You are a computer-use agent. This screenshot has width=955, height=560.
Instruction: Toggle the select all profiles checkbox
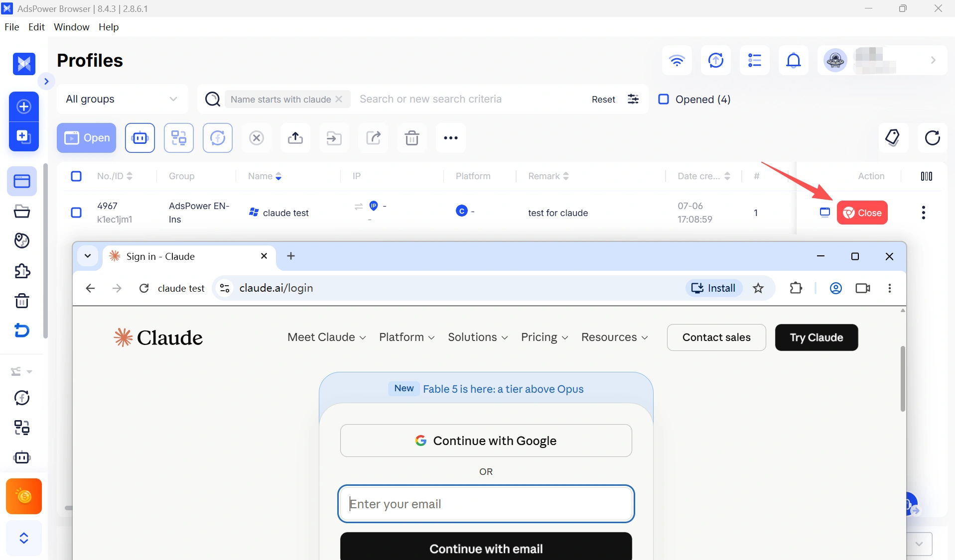click(76, 176)
